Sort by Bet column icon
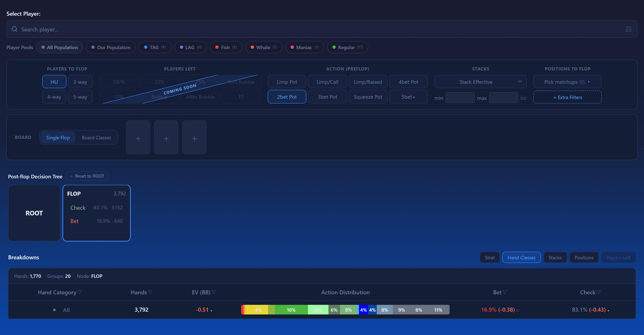This screenshot has width=644, height=335. [505, 292]
